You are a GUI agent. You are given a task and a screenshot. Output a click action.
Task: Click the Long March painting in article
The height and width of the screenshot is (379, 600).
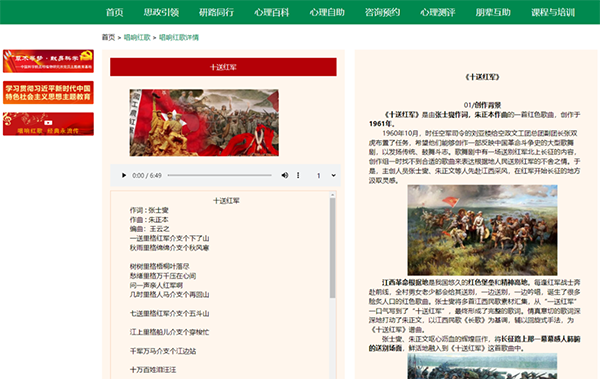point(482,230)
